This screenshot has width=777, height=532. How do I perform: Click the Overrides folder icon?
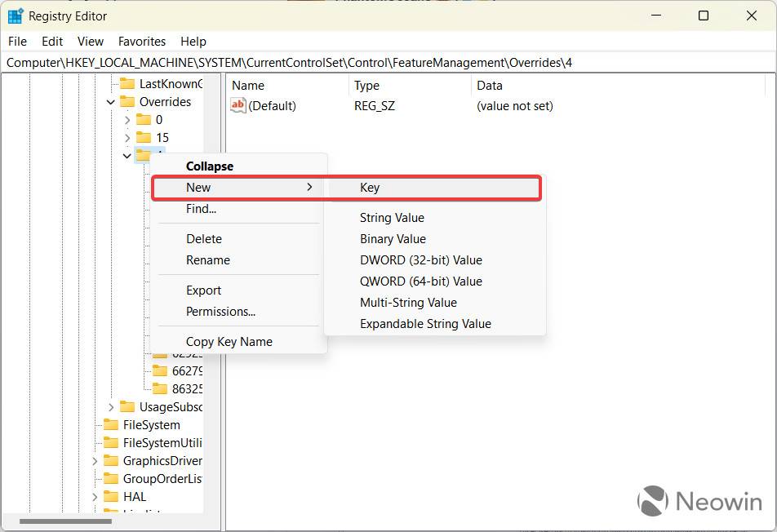click(x=127, y=101)
